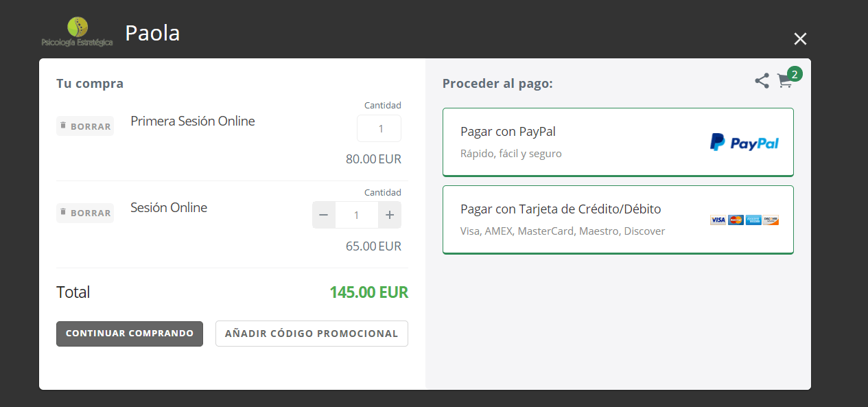
Task: Click Continuar Comprando button
Action: [130, 334]
